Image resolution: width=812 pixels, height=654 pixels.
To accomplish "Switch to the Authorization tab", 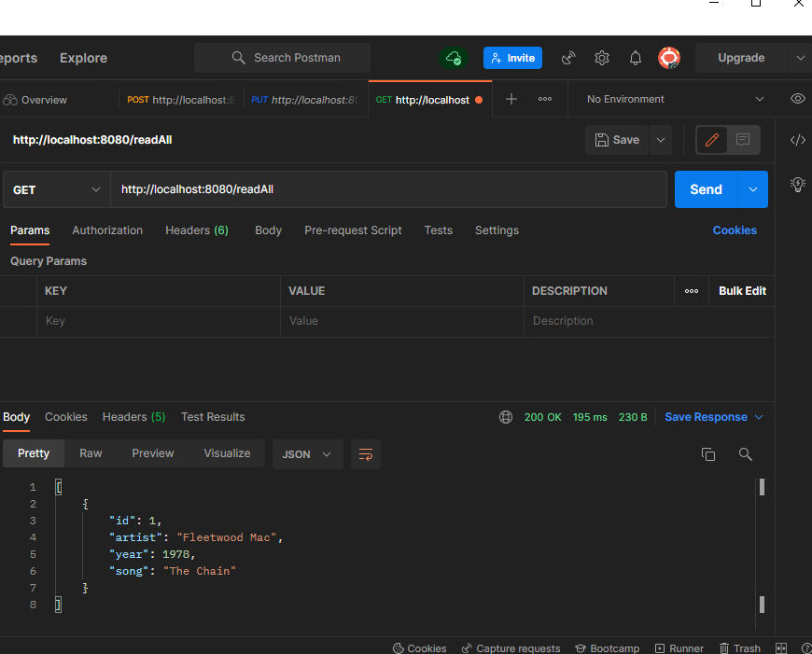I will tap(106, 230).
